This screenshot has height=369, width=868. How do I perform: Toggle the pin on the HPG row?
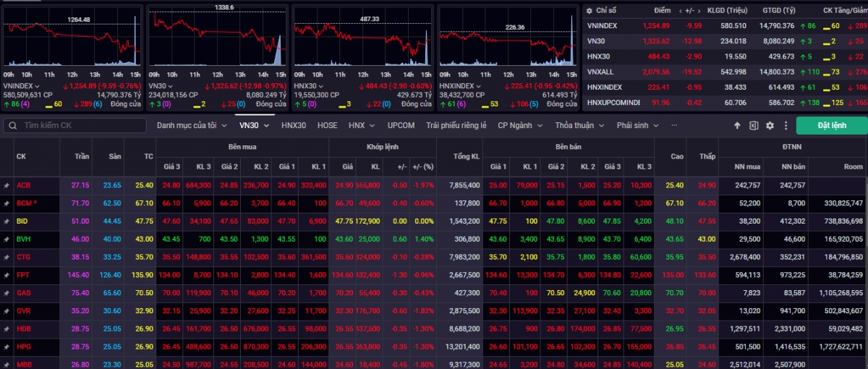[7, 346]
